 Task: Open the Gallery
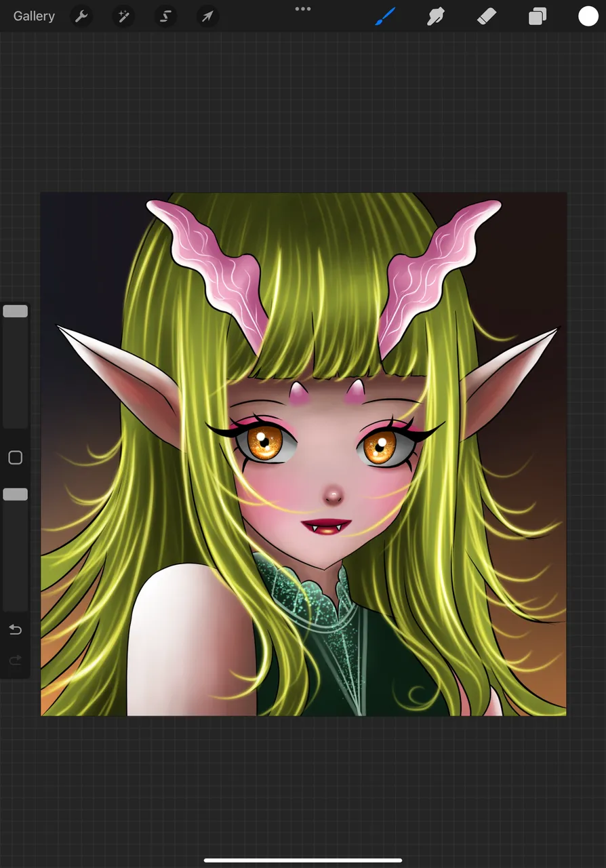point(34,16)
